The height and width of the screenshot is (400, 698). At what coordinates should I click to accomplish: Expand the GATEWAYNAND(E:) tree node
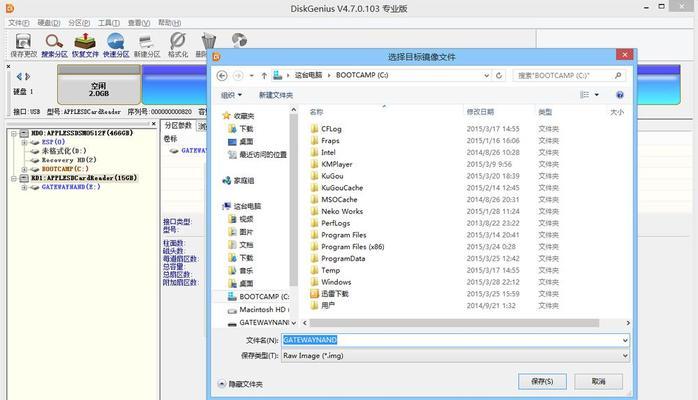click(24, 188)
